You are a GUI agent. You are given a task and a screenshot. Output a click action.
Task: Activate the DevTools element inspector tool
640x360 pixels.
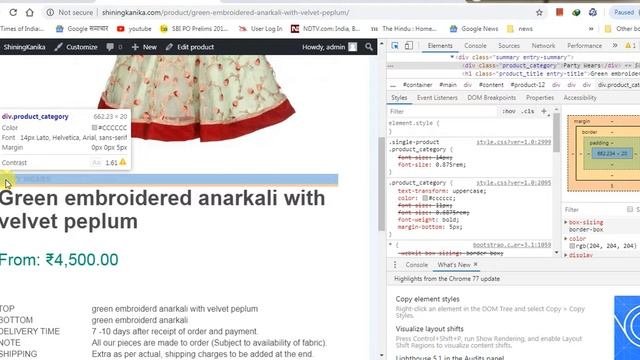[395, 46]
